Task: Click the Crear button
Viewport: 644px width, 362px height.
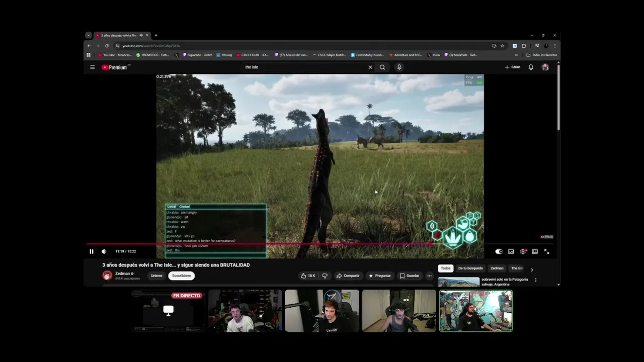Action: click(512, 67)
